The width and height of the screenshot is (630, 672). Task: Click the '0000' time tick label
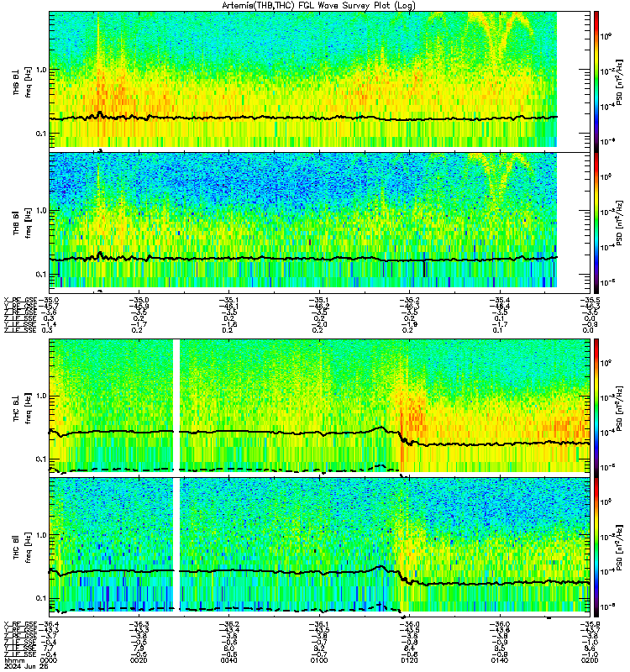[x=48, y=660]
